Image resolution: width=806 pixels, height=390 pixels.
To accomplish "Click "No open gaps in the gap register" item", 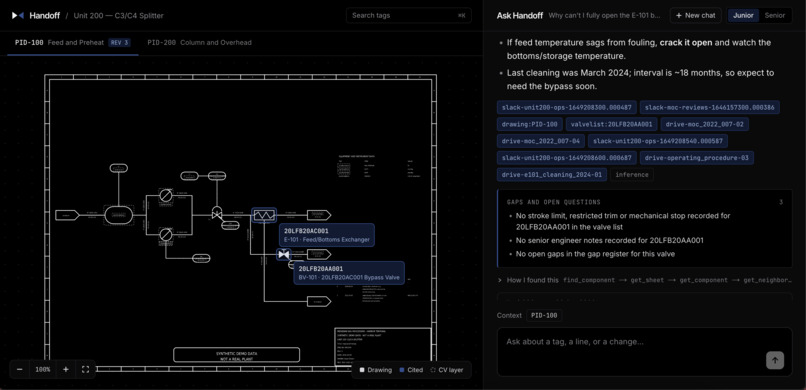I will pyautogui.click(x=595, y=253).
